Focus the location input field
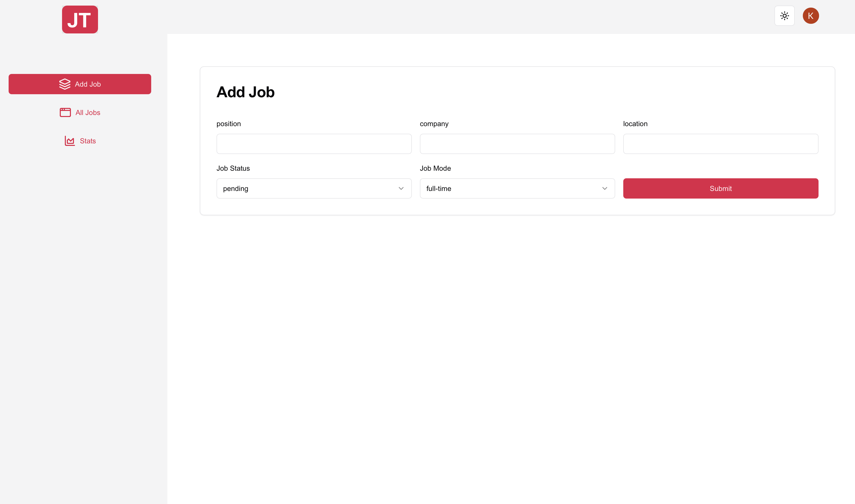Image resolution: width=855 pixels, height=504 pixels. click(x=721, y=144)
